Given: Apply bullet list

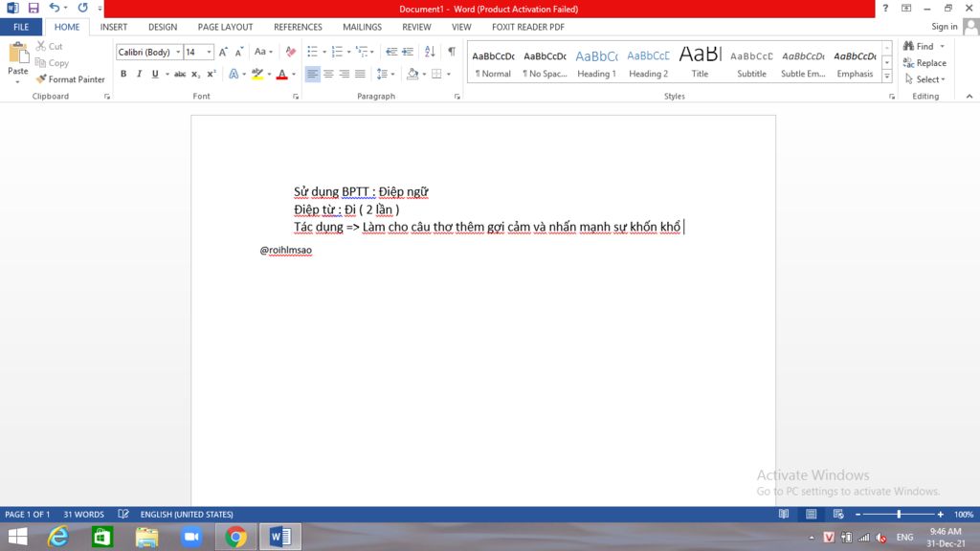Looking at the screenshot, I should coord(313,52).
